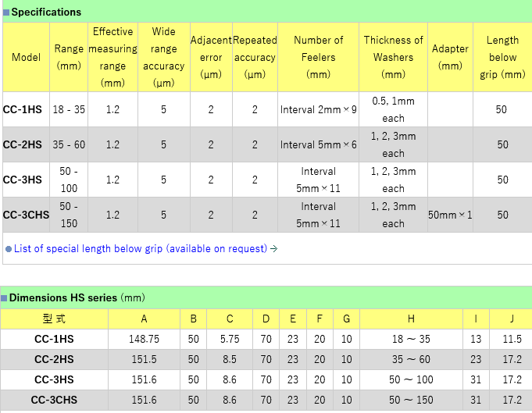Image resolution: width=532 pixels, height=413 pixels.
Task: Click the 'Length below grip (mm)' header
Action: coord(502,57)
